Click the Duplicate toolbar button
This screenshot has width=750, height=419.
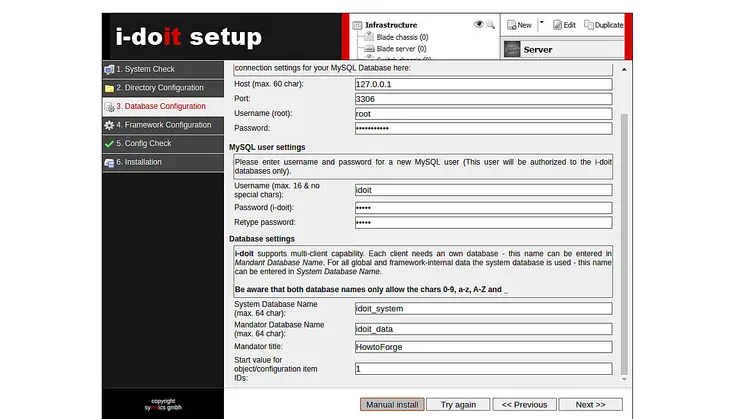(604, 25)
